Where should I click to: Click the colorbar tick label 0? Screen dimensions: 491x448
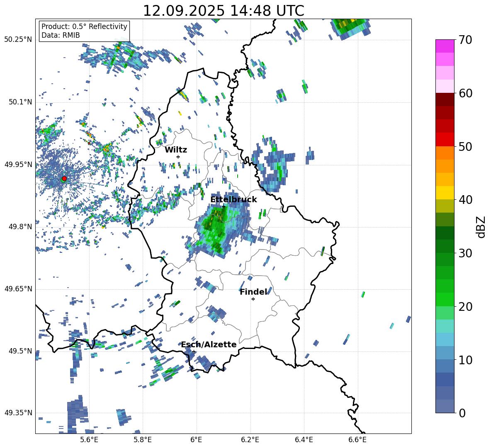coord(462,413)
